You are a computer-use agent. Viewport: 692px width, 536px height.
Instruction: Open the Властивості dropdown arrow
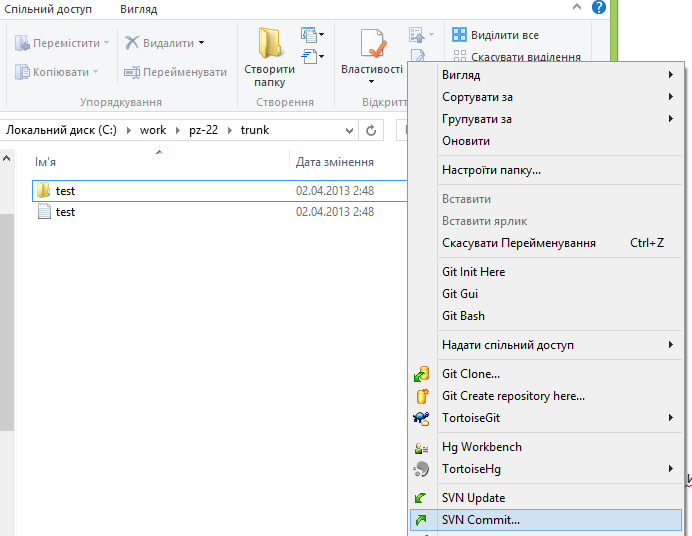[371, 82]
